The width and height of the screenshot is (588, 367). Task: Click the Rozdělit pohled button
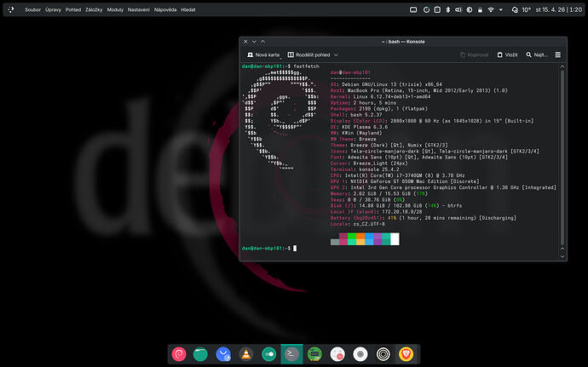click(309, 54)
